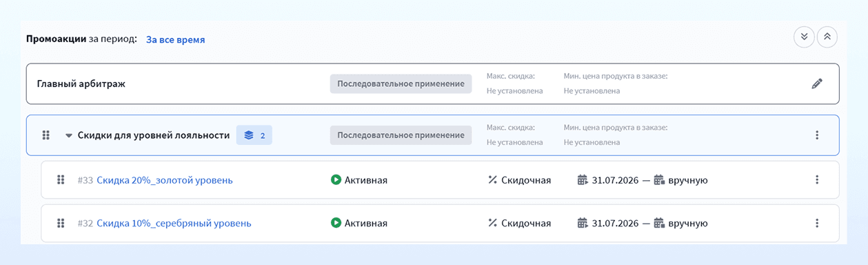Click Активная status text for promo #33
Viewport: 868px width, 265px height.
[366, 180]
